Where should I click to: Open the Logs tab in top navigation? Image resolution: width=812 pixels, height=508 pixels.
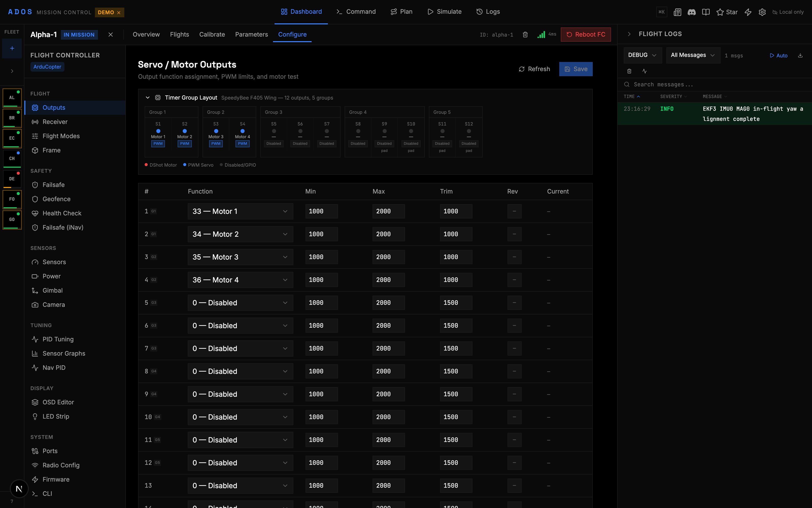(x=488, y=12)
